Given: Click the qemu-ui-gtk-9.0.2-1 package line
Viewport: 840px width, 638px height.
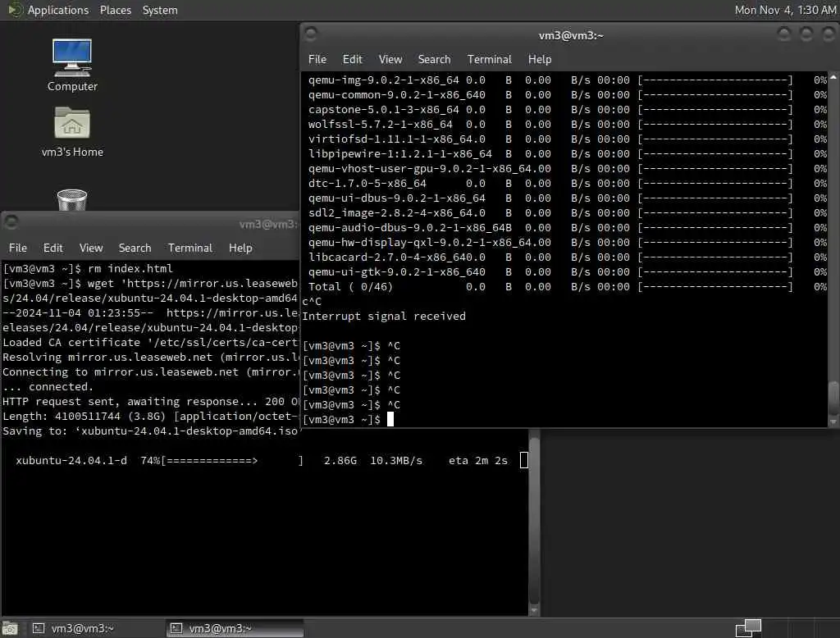Looking at the screenshot, I should coord(568,272).
